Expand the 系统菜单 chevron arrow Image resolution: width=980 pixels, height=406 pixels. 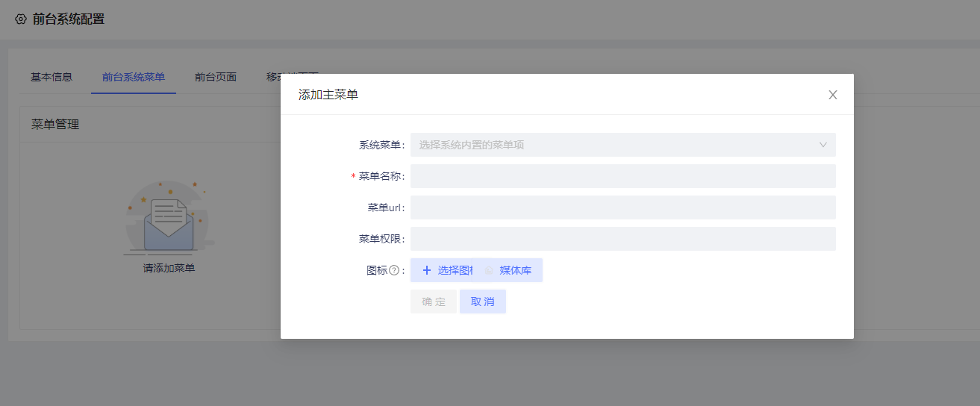[823, 145]
